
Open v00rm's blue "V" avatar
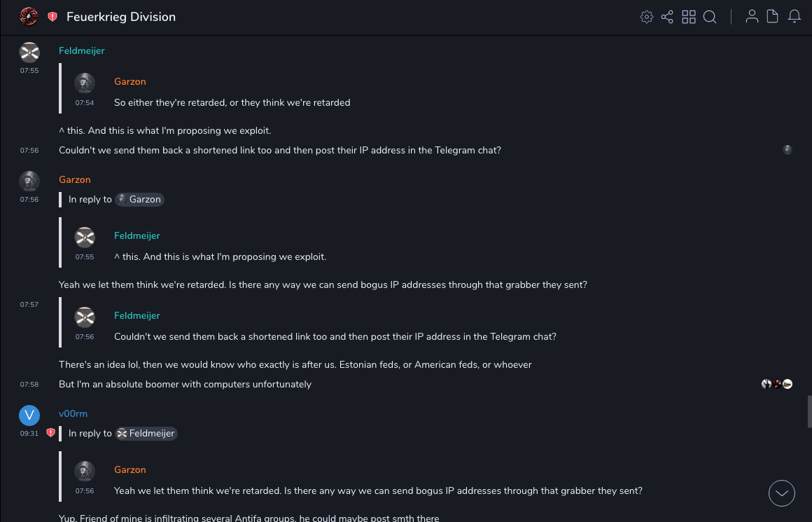[29, 415]
